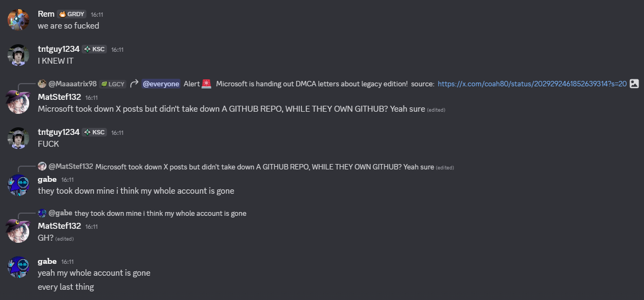Open image attachment icon after the x.com link
644x300 pixels.
[x=635, y=84]
